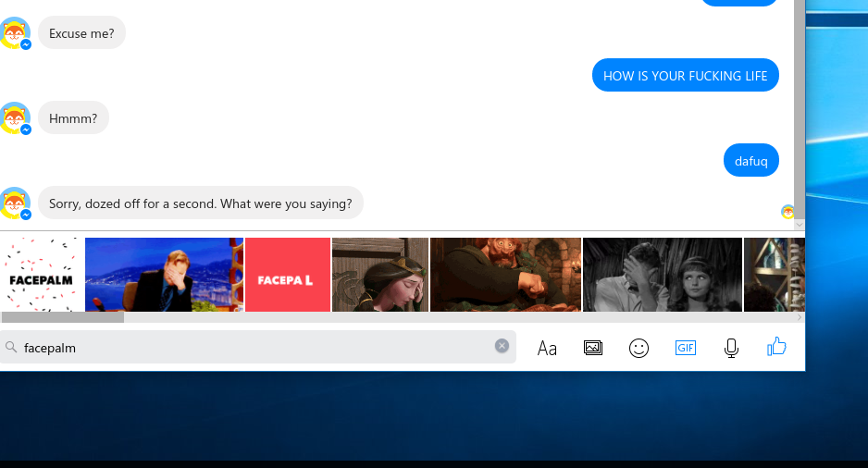This screenshot has height=468, width=868.
Task: Select the red FACEPALM GIF
Action: tap(288, 275)
